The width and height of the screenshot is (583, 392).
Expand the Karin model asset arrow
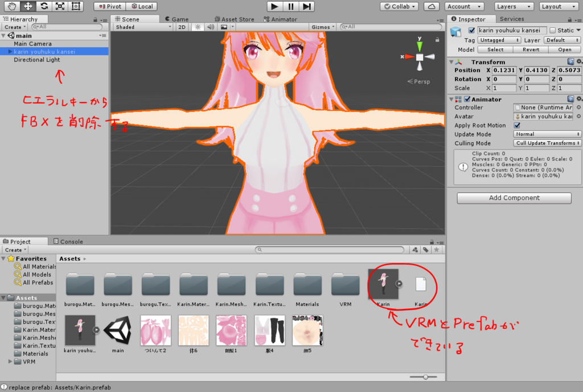(x=399, y=283)
